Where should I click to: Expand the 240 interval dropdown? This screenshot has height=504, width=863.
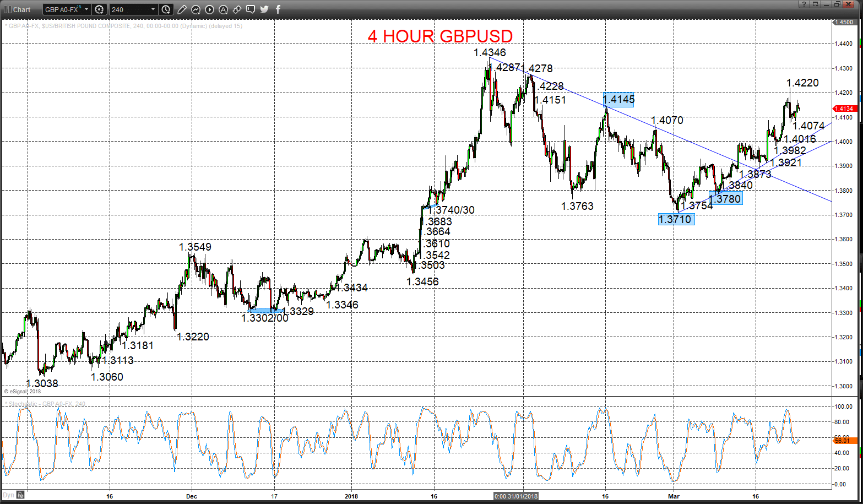[x=153, y=9]
